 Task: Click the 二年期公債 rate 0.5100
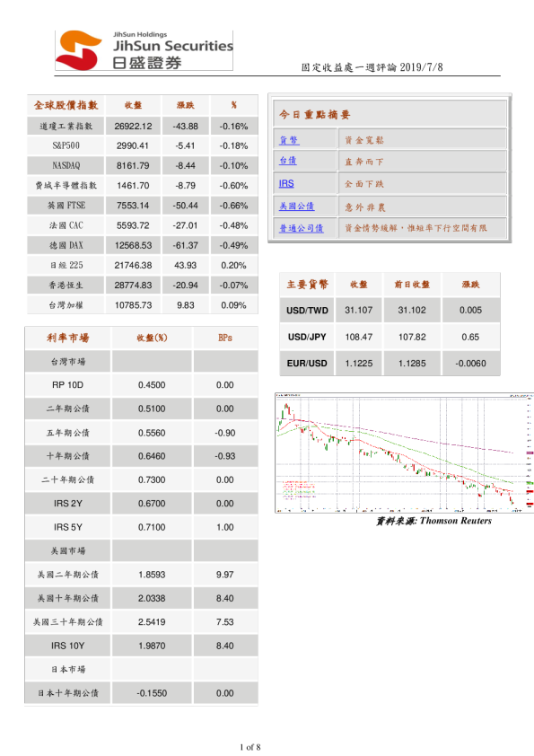(x=152, y=409)
